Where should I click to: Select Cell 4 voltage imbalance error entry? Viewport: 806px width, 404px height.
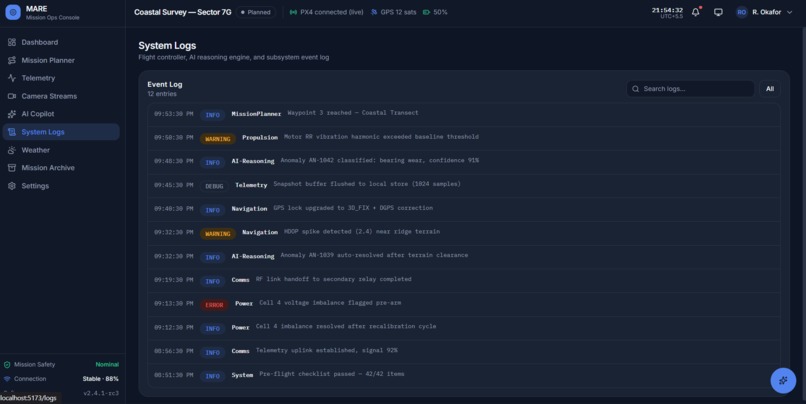(x=464, y=304)
